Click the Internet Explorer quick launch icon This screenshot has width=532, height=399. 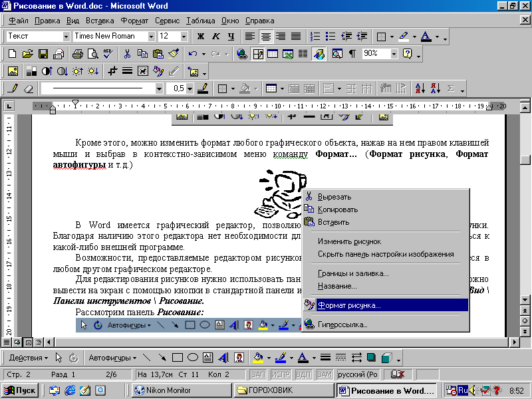[70, 390]
